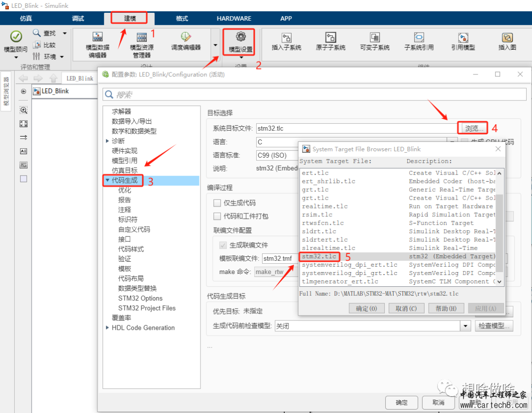532x413 pixels.
Task: Click the fit-to-view icon in the left palette
Action: pos(24,124)
